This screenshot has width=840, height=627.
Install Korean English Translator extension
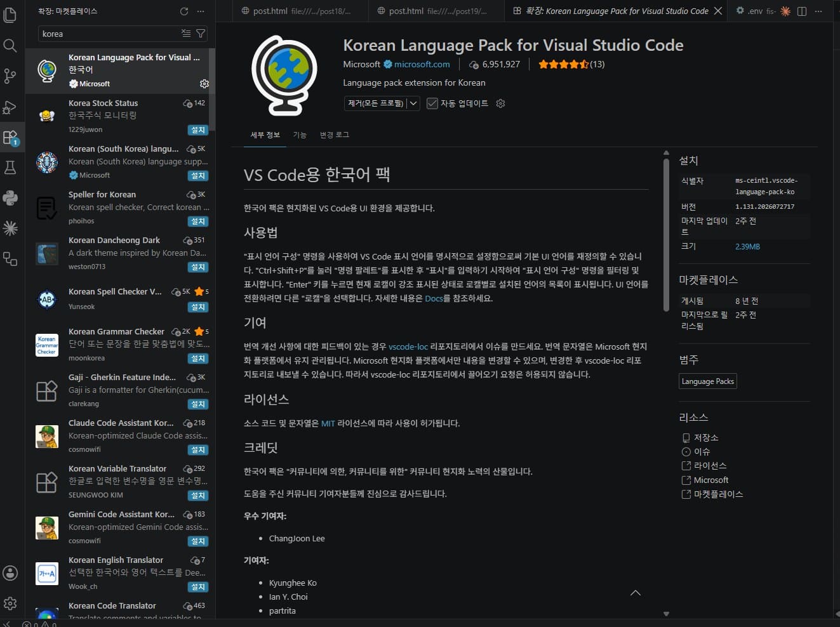(198, 587)
